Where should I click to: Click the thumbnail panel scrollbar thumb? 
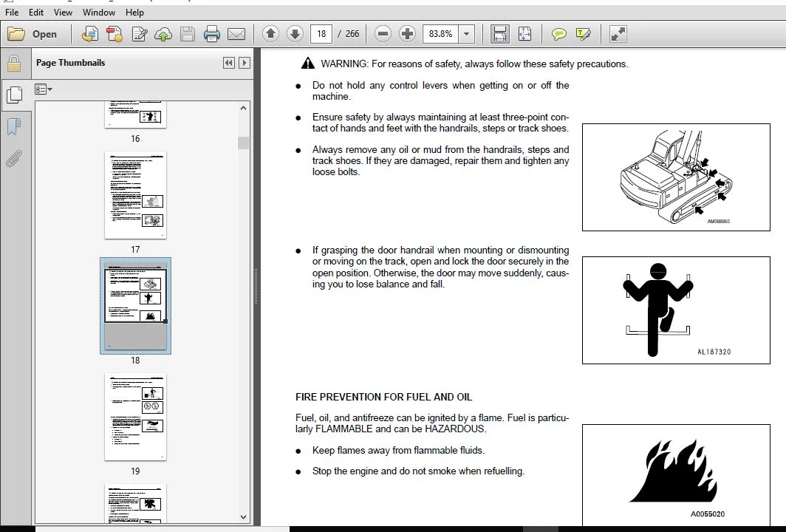click(x=243, y=143)
